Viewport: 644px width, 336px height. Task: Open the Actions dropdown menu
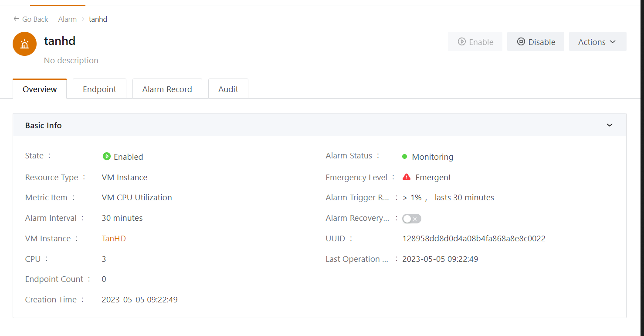tap(597, 42)
